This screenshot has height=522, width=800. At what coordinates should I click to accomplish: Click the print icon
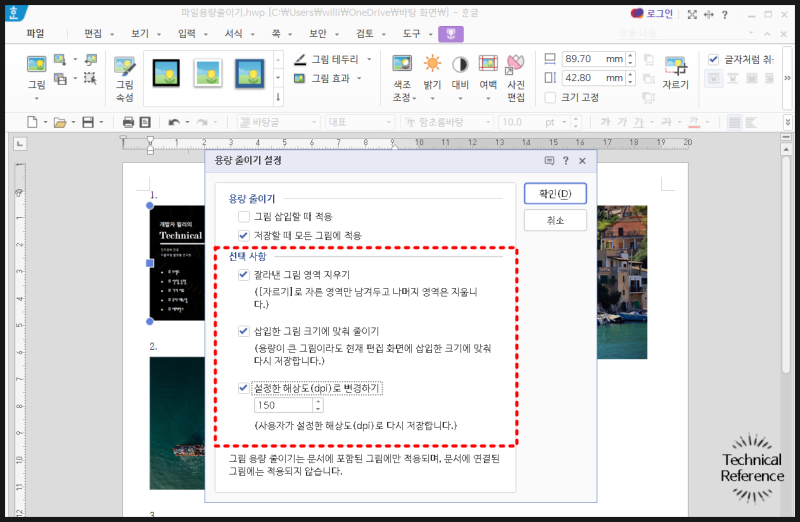tap(129, 122)
